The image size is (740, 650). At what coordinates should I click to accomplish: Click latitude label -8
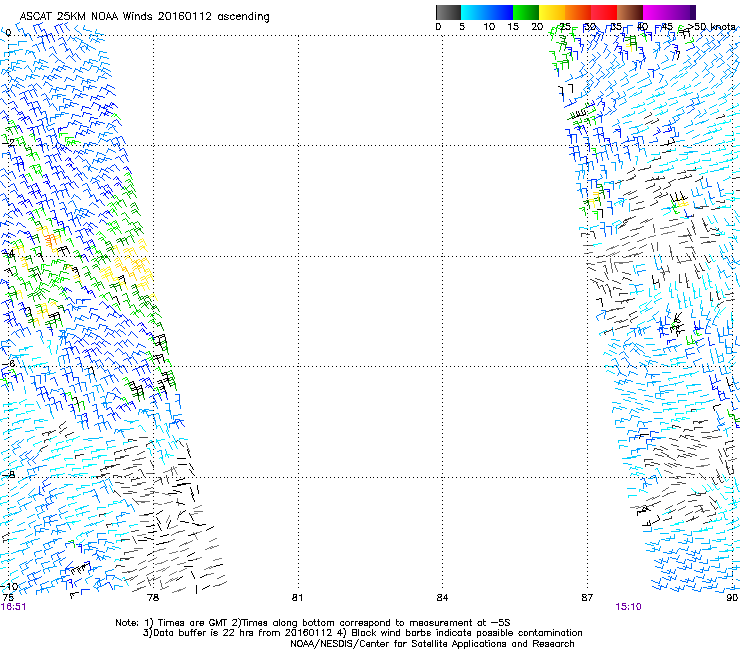pos(8,474)
